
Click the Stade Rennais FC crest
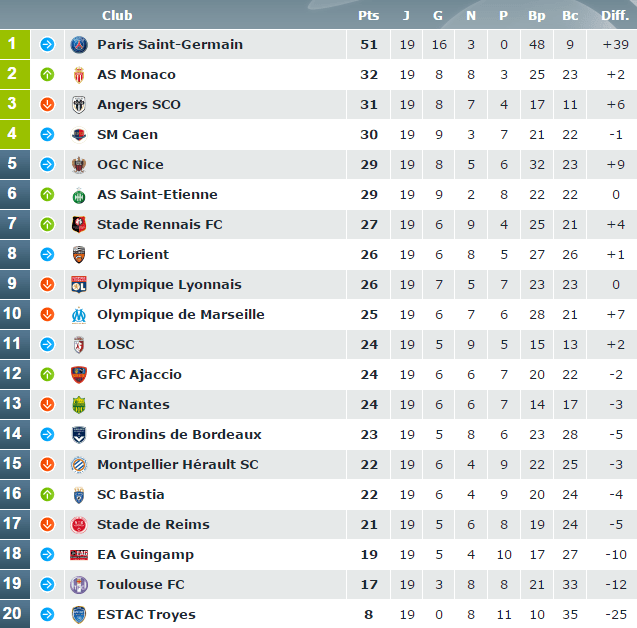[79, 225]
